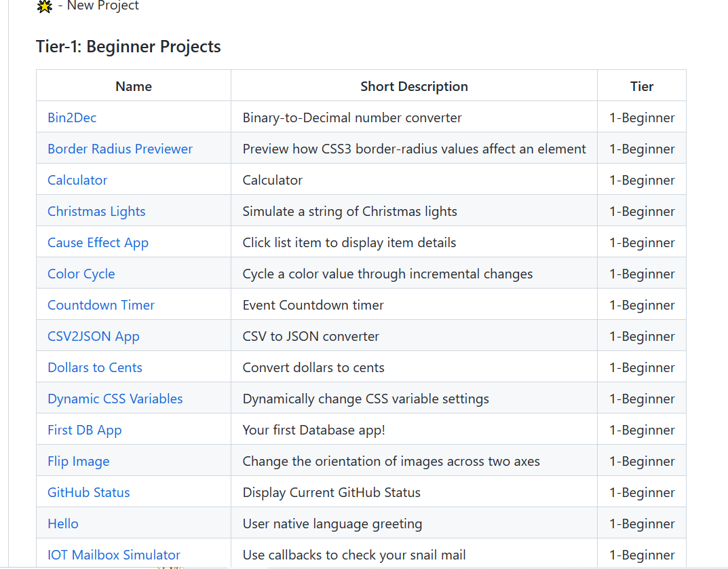The width and height of the screenshot is (728, 569).
Task: Open the Color Cycle project link
Action: (81, 274)
